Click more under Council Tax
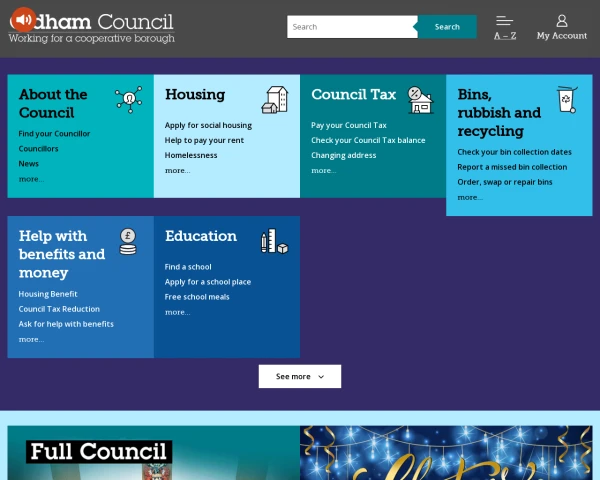This screenshot has height=480, width=600. tap(324, 171)
